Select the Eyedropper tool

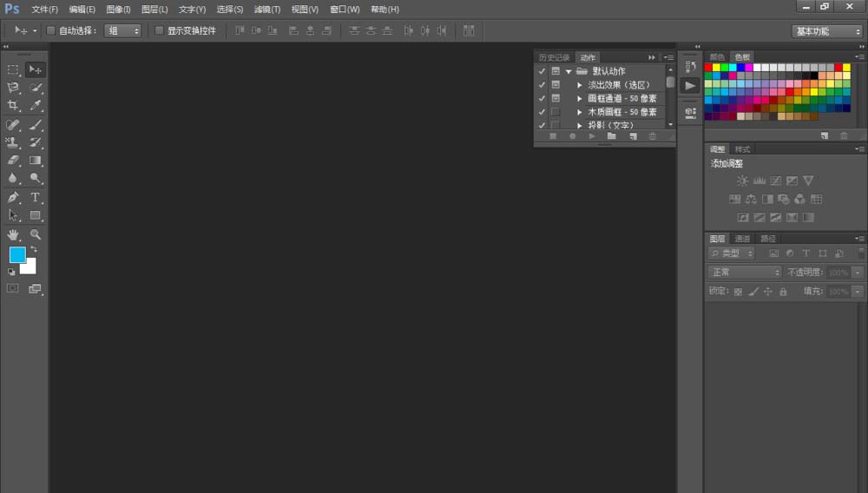36,105
